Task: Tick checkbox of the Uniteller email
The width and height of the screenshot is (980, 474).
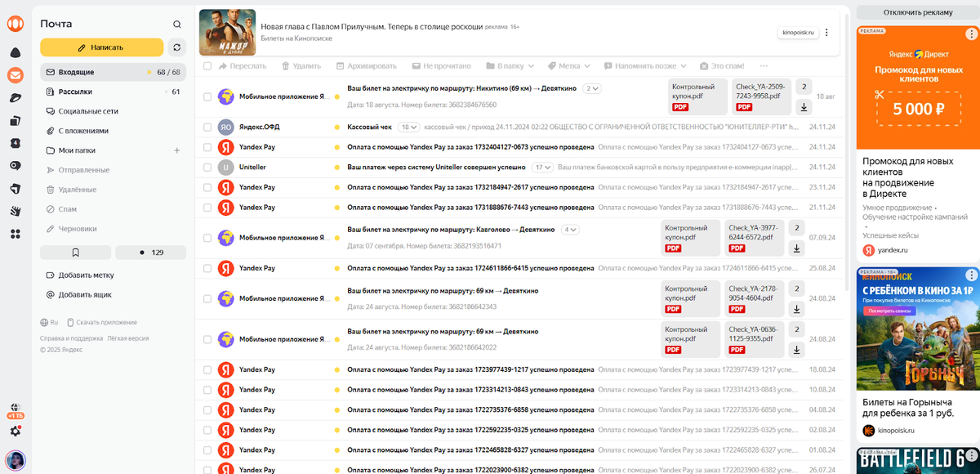Action: [207, 167]
